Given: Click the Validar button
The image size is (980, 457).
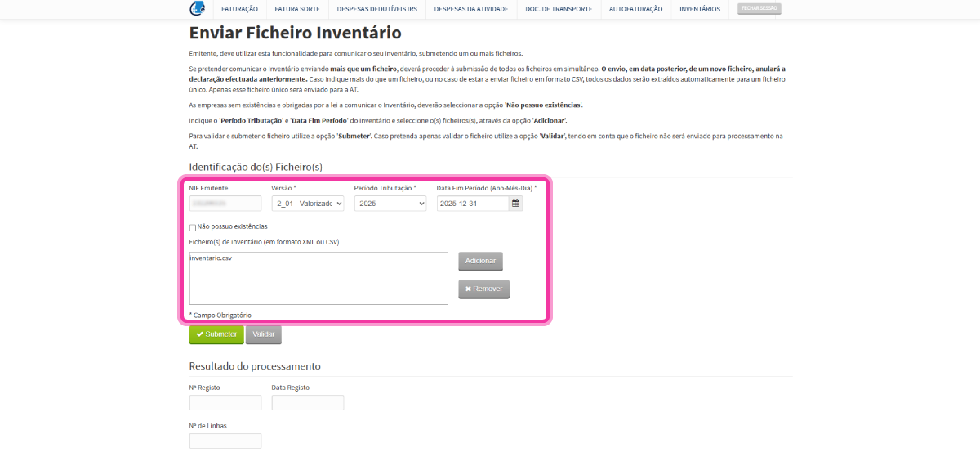Looking at the screenshot, I should coord(264,334).
